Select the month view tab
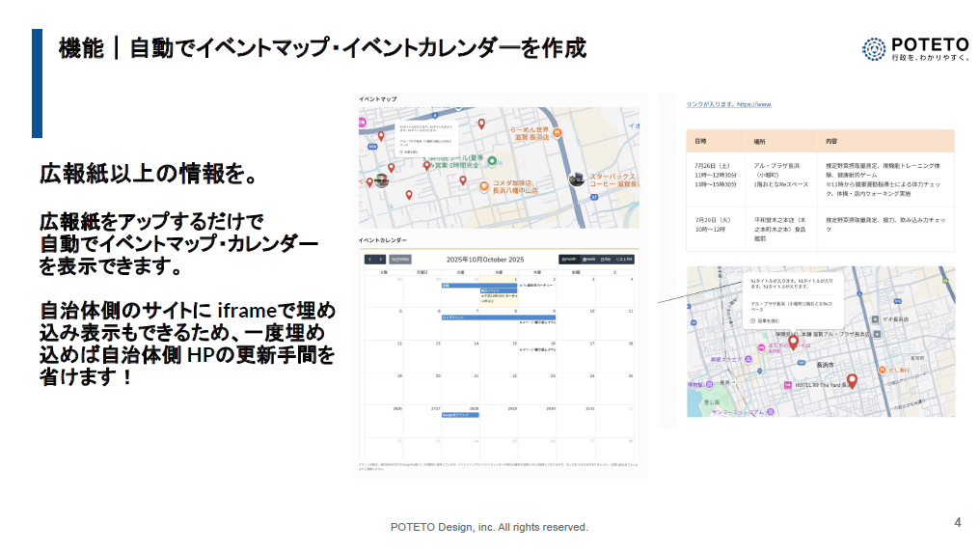Image resolution: width=980 pixels, height=552 pixels. [569, 259]
